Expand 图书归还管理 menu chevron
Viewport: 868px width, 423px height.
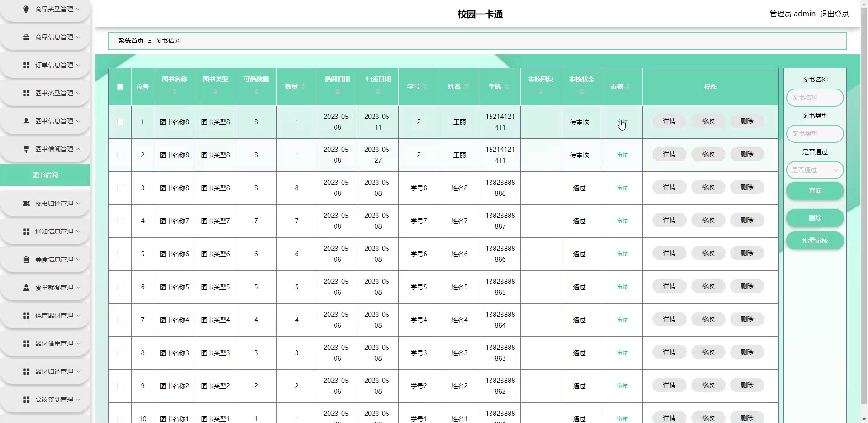click(x=78, y=203)
